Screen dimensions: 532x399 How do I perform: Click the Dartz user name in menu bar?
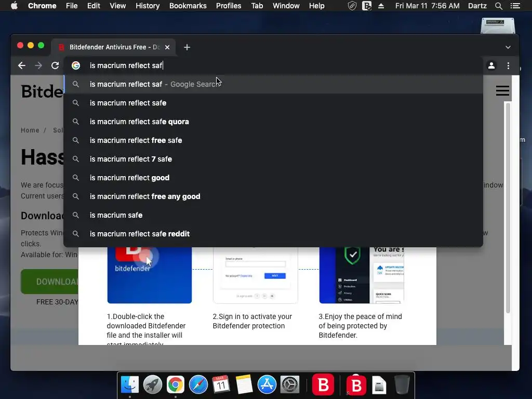coord(477,6)
